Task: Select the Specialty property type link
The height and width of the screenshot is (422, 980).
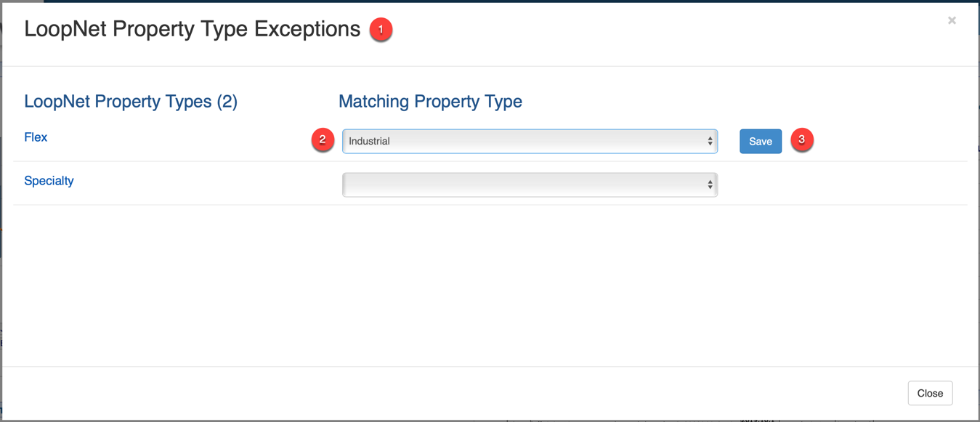Action: (49, 181)
